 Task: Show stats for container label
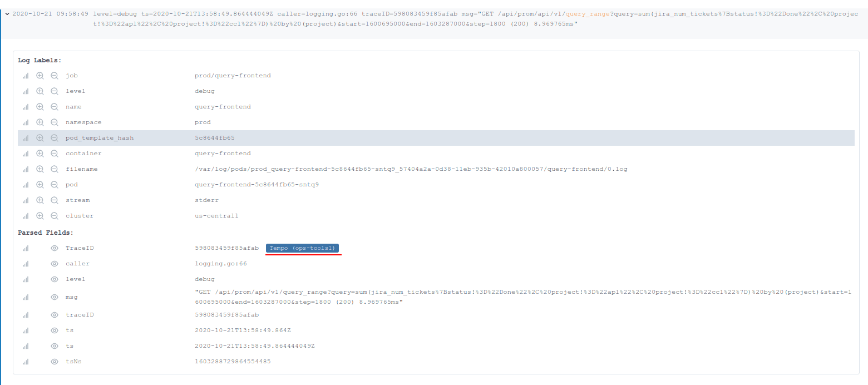[26, 154]
